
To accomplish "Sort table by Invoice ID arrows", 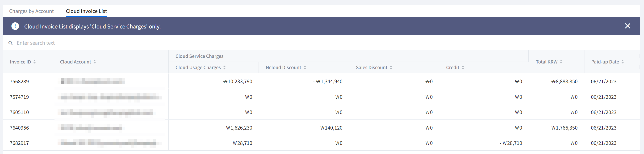I will pos(34,62).
